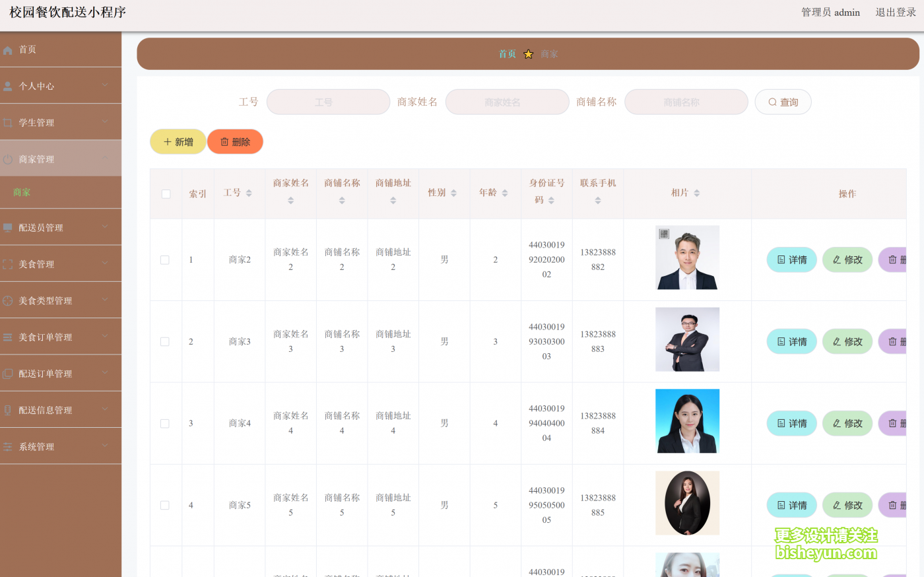Click 首页 in the breadcrumb bar

click(x=508, y=54)
